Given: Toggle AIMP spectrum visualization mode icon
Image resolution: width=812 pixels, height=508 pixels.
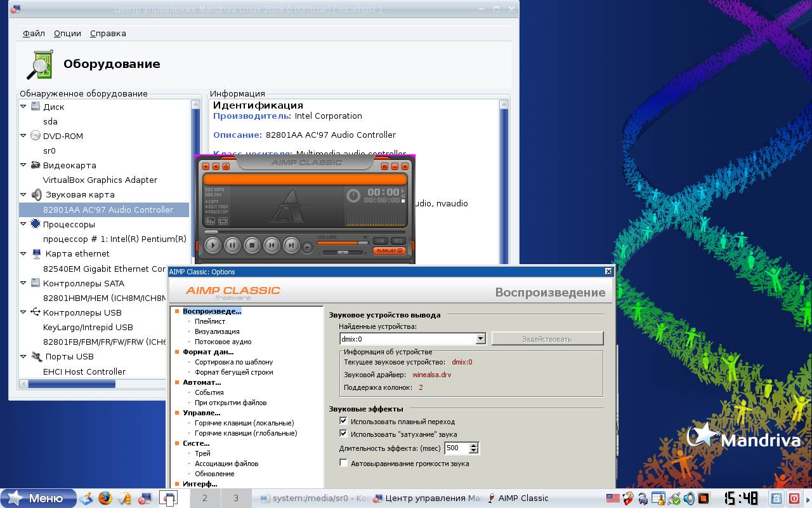Looking at the screenshot, I should click(x=210, y=221).
